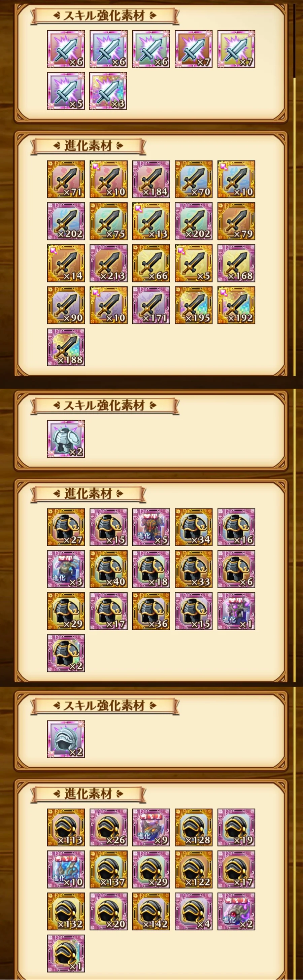Pick sword material ×171
This screenshot has height=980, width=303.
(x=151, y=305)
